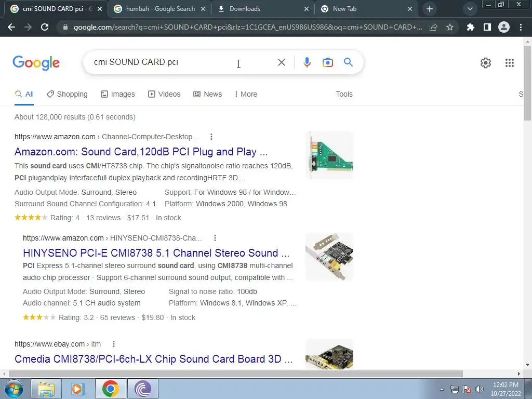Open Cmedia CMI8738/PCI-6ch-LX eBay link

154,359
